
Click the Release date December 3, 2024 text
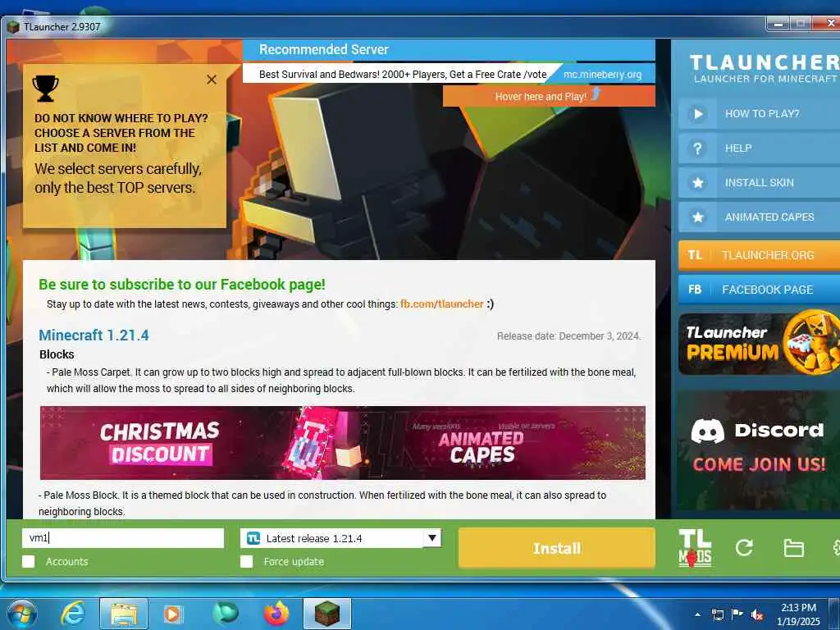568,336
